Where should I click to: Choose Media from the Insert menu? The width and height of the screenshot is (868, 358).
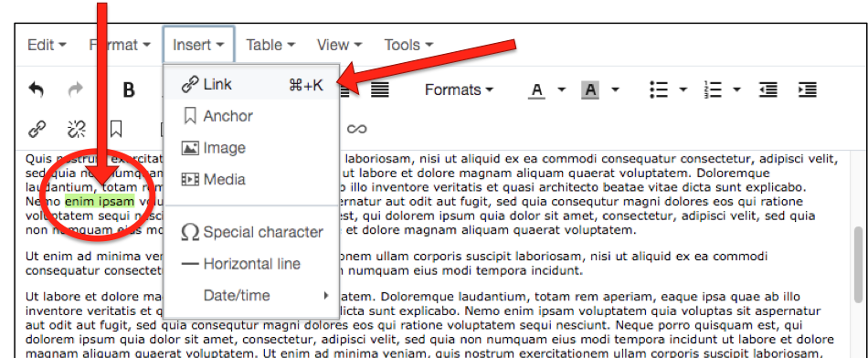pyautogui.click(x=252, y=179)
